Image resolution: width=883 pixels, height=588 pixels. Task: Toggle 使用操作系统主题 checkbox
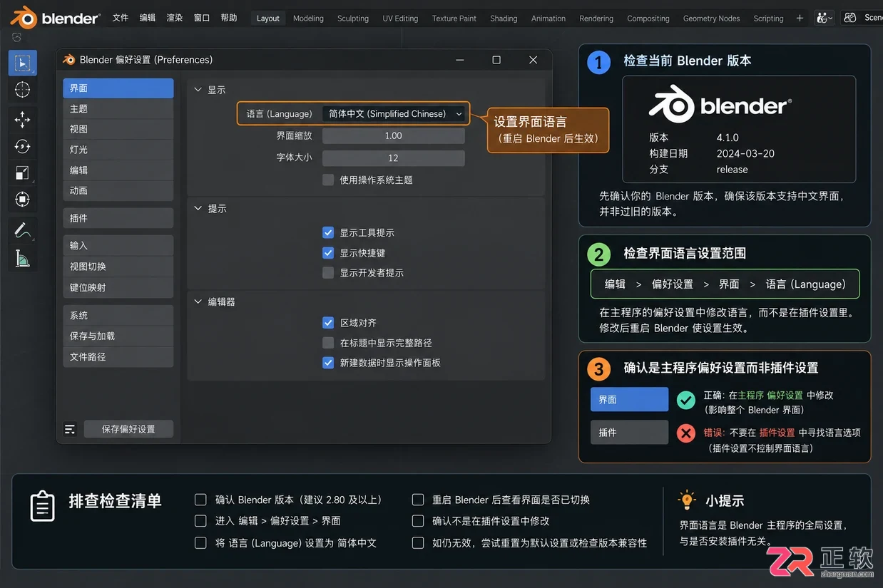point(328,180)
